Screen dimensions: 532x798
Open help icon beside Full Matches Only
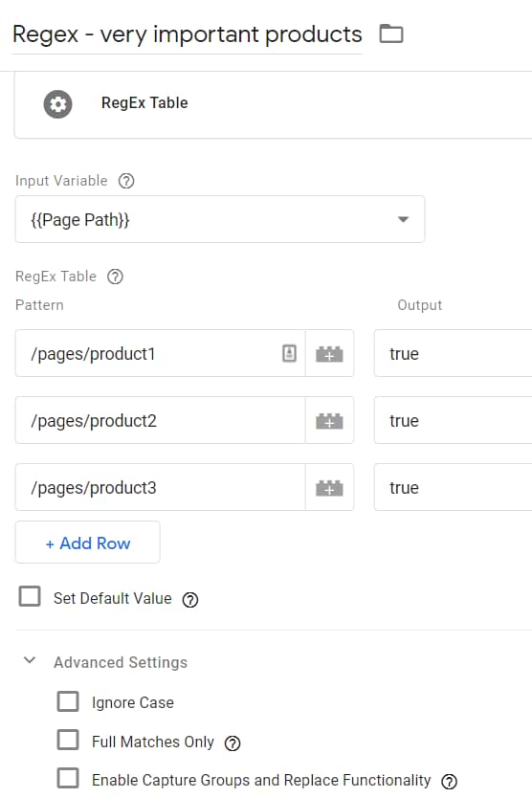coord(233,743)
